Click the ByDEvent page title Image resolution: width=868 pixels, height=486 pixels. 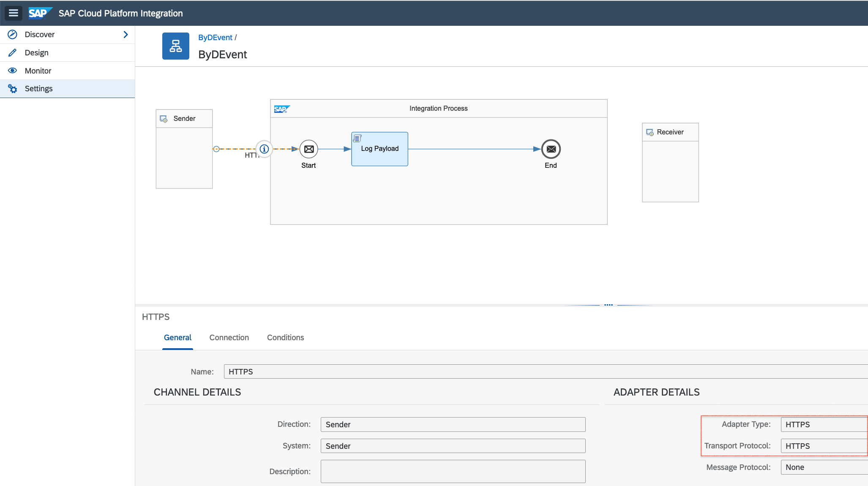[x=223, y=55]
